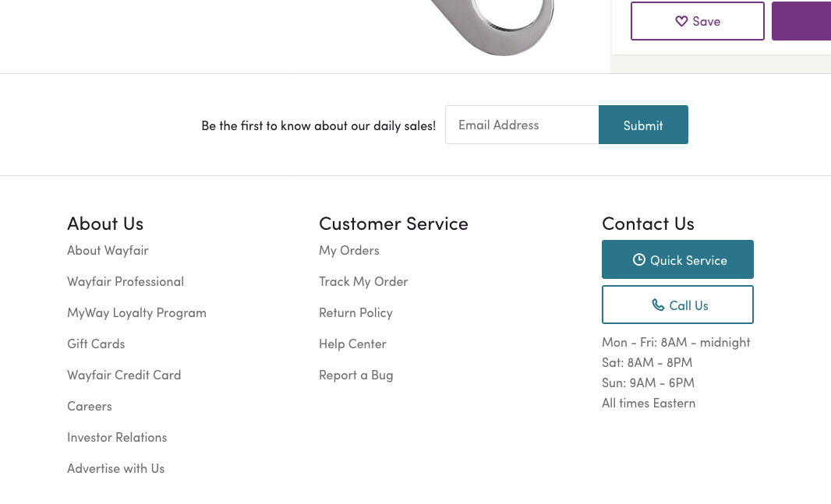
Task: Click the heart icon inside the Save button
Action: 682,21
